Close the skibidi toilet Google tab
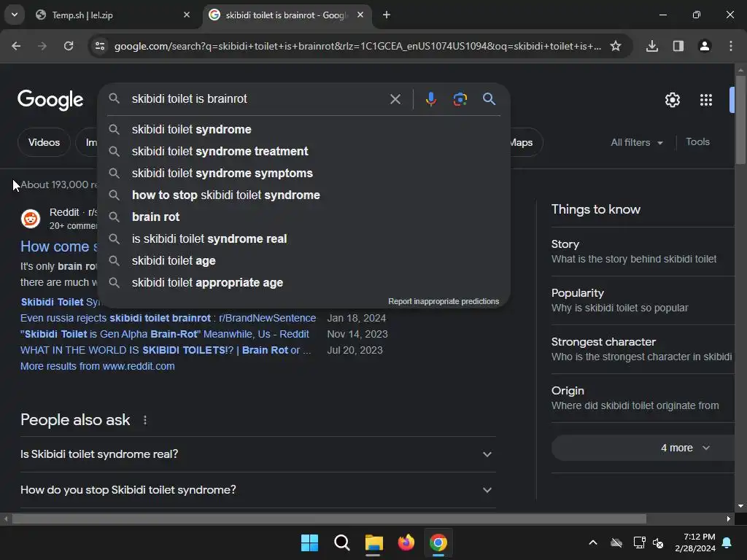This screenshot has width=747, height=560. click(360, 15)
